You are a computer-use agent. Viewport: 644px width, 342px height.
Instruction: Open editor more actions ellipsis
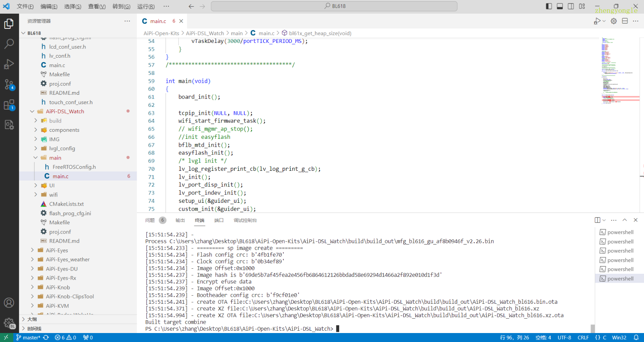[636, 21]
